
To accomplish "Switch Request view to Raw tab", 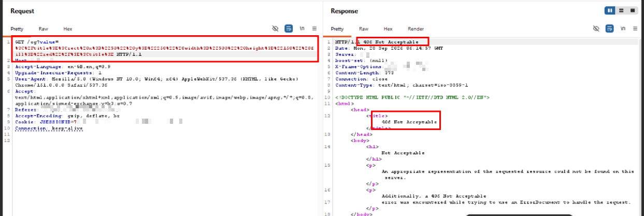I will [43, 29].
